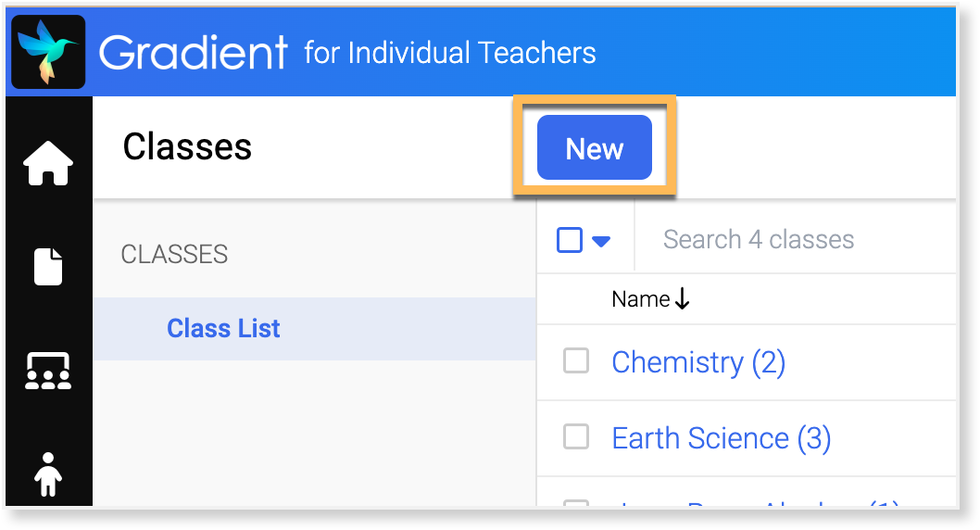
Task: Tick the Earth Science class checkbox
Action: coord(576,436)
